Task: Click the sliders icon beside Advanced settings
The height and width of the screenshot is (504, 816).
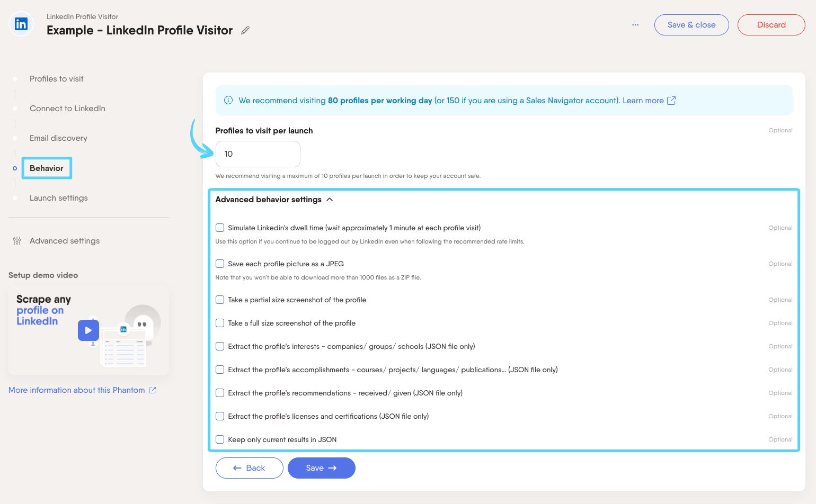Action: coord(17,241)
